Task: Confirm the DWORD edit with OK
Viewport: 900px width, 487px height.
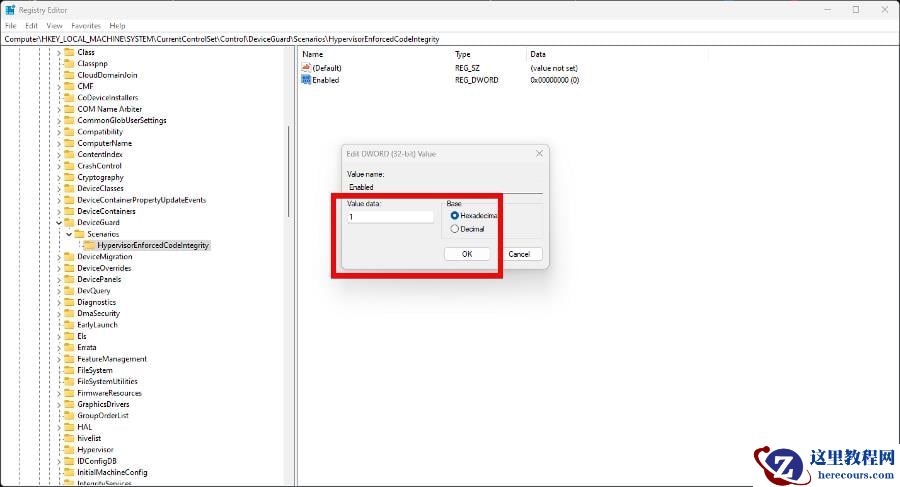Action: pos(467,254)
